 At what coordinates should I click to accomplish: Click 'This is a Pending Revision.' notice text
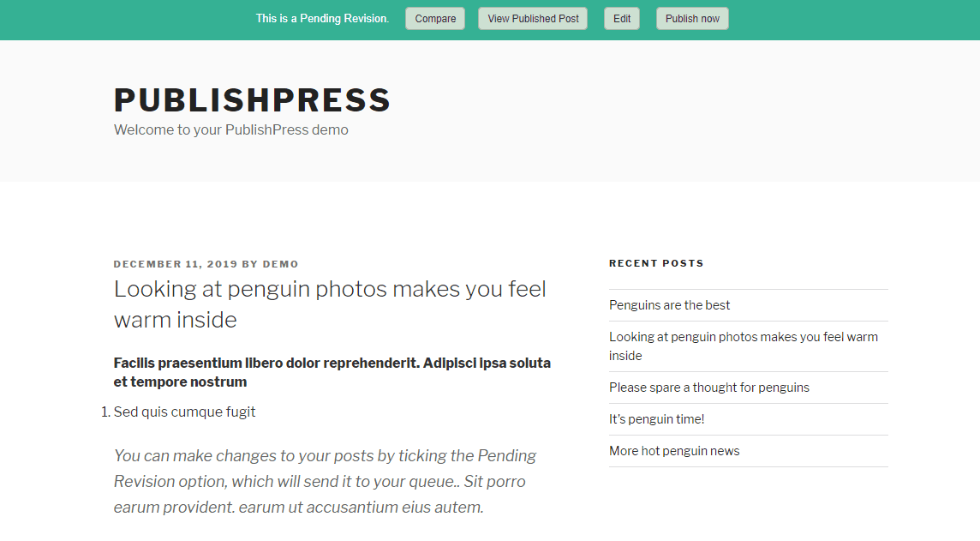pos(322,19)
